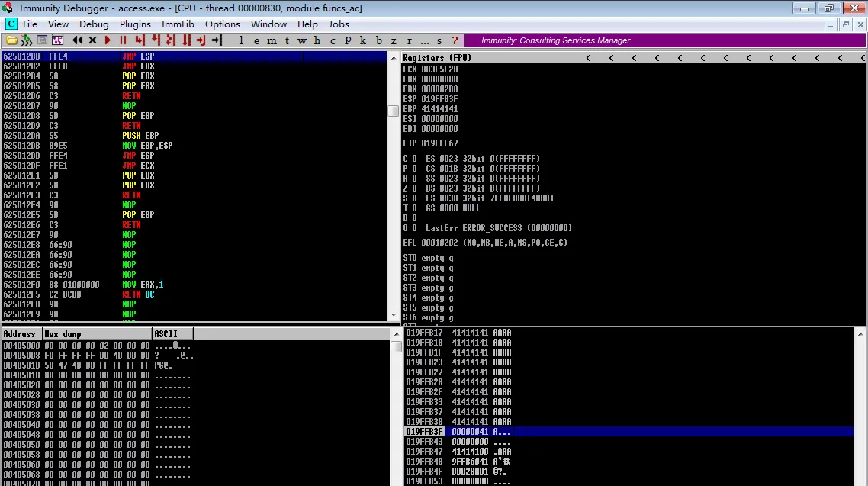Select EIP register value 019FFF67
The image size is (868, 486).
click(x=439, y=143)
